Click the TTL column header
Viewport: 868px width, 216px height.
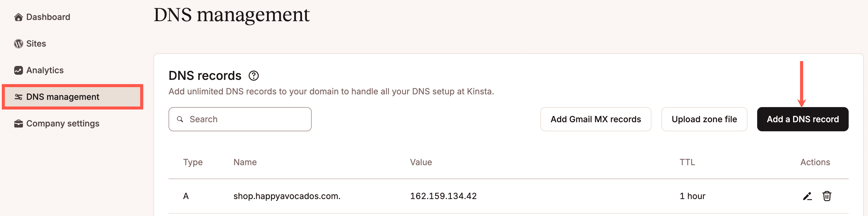click(687, 162)
